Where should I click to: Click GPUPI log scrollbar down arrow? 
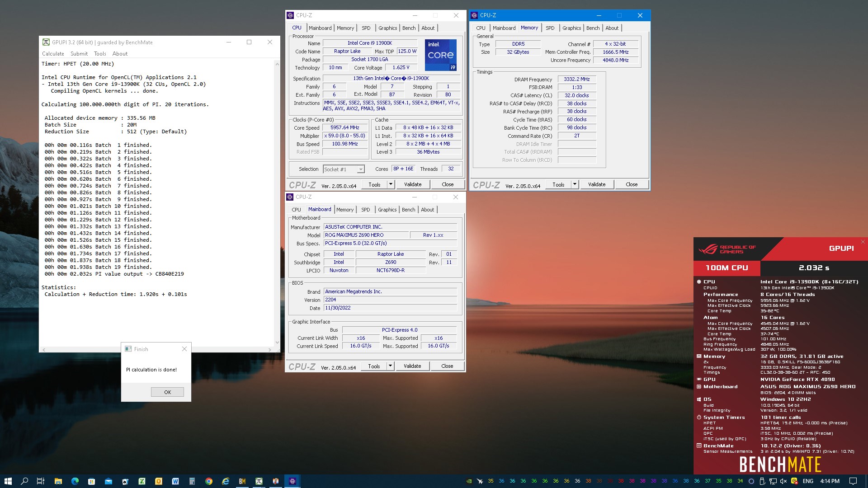[277, 343]
